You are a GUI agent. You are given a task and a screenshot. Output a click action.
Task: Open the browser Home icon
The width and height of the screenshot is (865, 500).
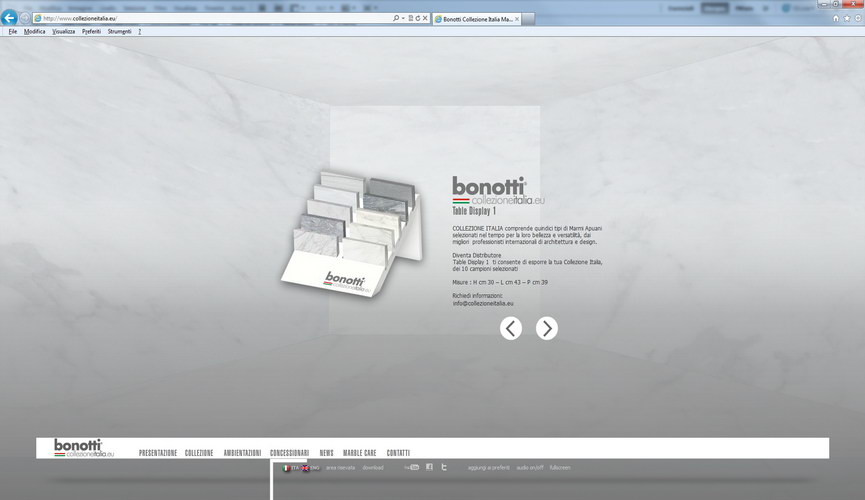(x=836, y=18)
